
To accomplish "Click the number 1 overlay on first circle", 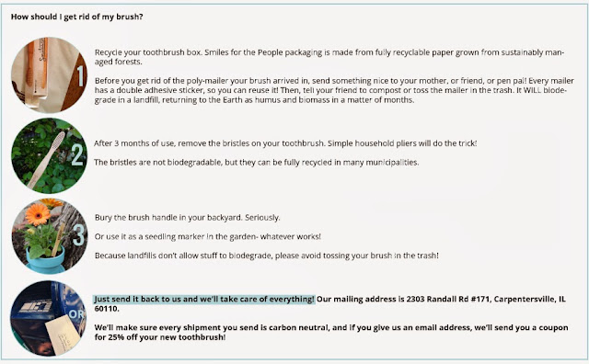I will point(80,75).
